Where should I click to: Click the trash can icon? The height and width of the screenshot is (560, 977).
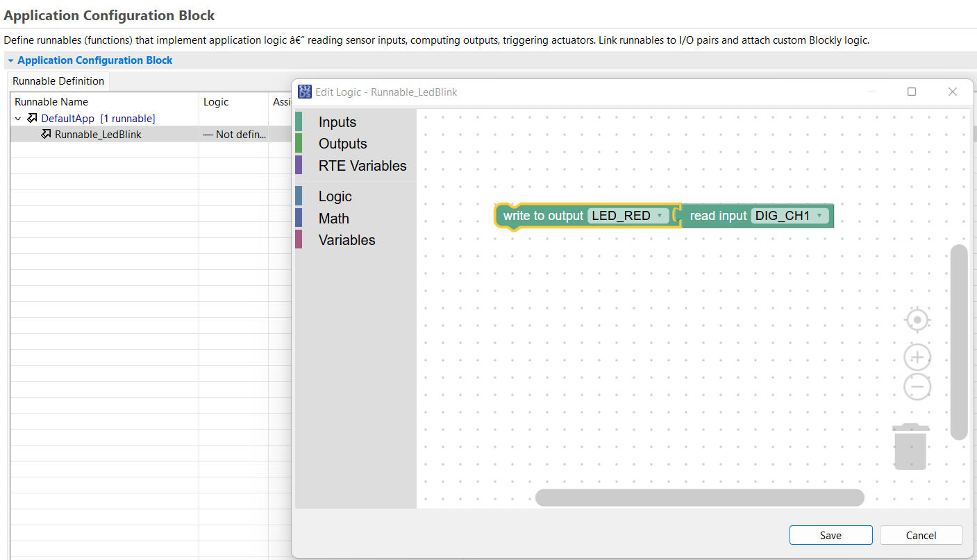point(910,446)
